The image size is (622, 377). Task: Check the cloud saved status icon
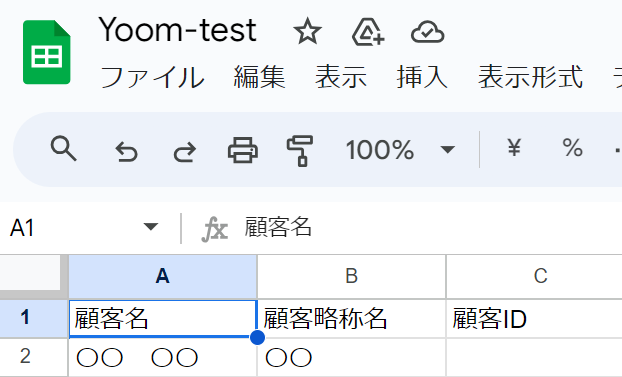(428, 33)
